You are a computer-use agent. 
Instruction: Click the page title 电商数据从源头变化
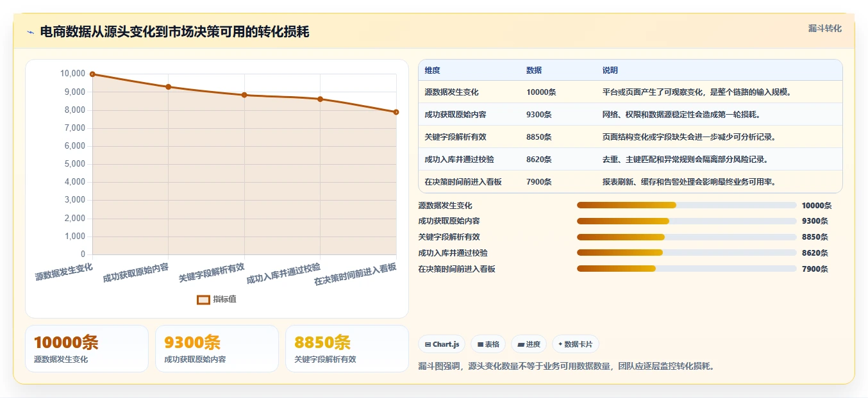pos(174,32)
